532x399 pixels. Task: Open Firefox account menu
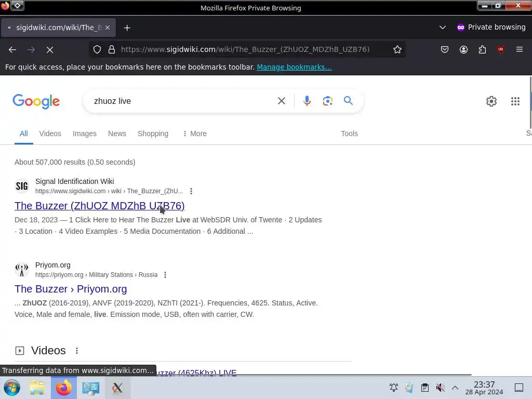(463, 49)
